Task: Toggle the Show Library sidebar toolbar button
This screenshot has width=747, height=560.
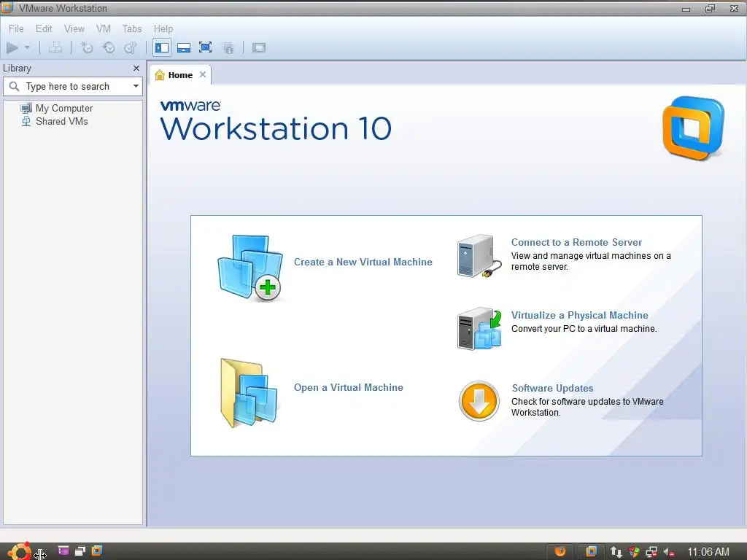Action: pos(162,47)
